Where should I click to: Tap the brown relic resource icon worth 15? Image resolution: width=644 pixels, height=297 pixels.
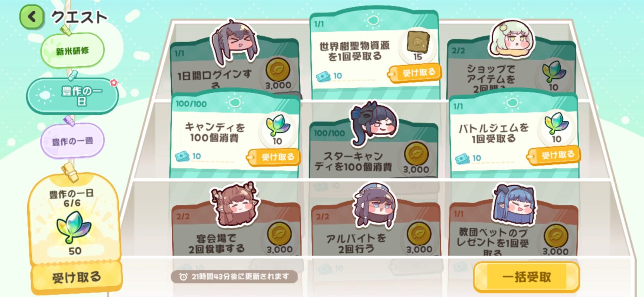click(418, 42)
